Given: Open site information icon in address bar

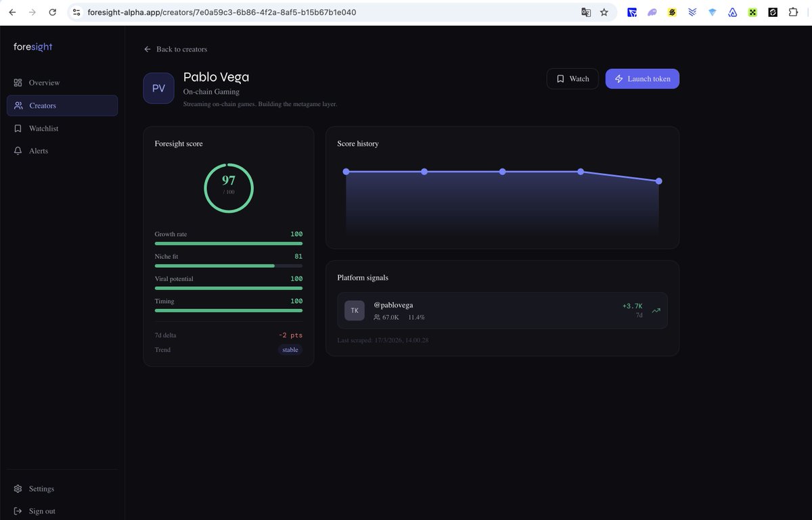Looking at the screenshot, I should tap(76, 12).
